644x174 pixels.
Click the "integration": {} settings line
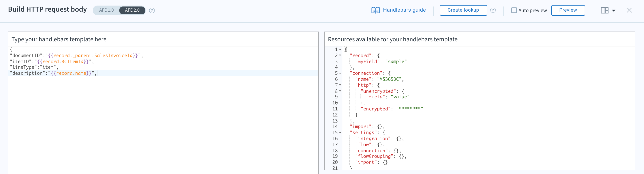[x=380, y=139]
